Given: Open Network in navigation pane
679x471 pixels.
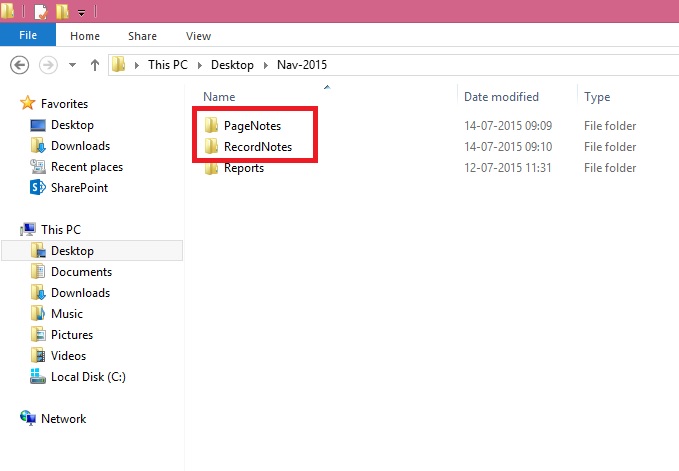Looking at the screenshot, I should pyautogui.click(x=63, y=419).
